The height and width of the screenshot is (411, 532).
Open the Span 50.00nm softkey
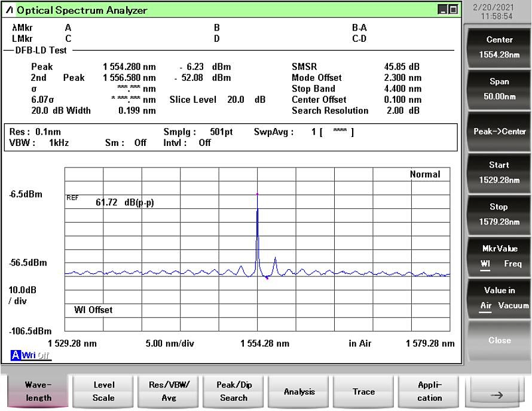[499, 89]
